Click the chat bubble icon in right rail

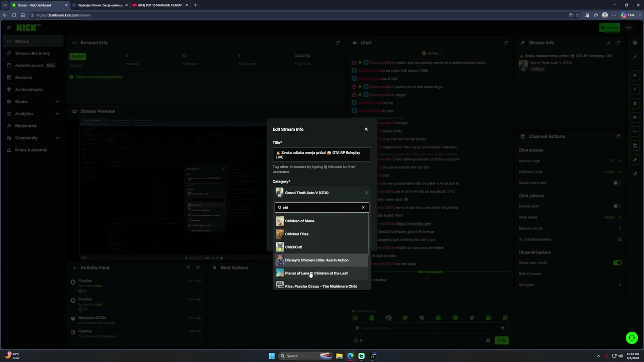click(635, 117)
